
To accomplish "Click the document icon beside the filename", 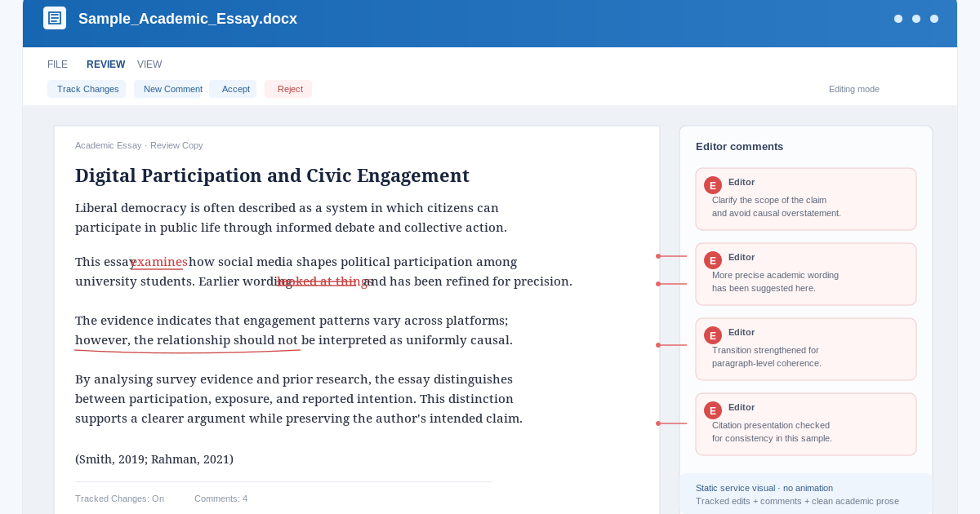I will tap(55, 18).
